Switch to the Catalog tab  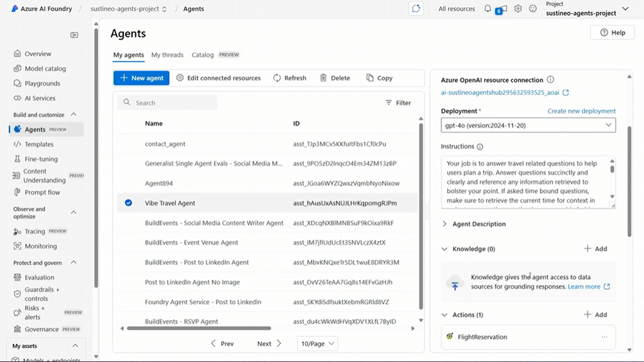point(203,55)
